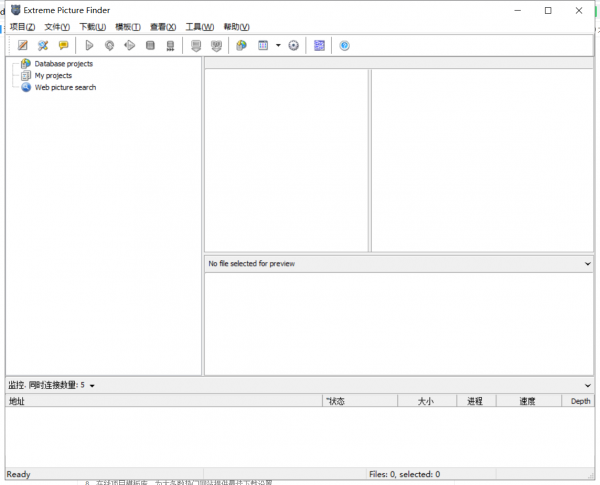Open online project database globe icon
The width and height of the screenshot is (600, 485).
tap(241, 46)
